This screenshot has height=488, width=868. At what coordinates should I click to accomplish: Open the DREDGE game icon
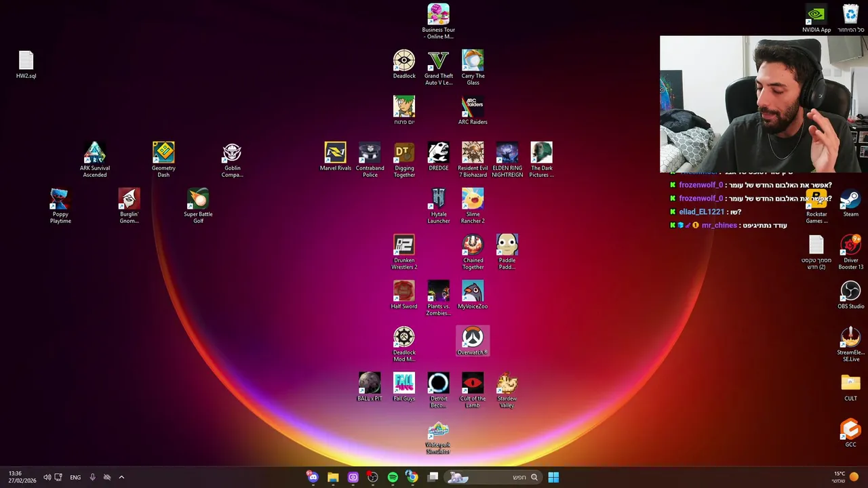pos(438,156)
